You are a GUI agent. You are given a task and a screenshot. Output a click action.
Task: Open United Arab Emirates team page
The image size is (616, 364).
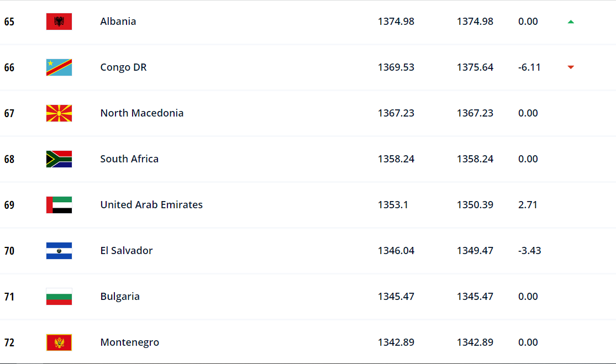tap(151, 204)
